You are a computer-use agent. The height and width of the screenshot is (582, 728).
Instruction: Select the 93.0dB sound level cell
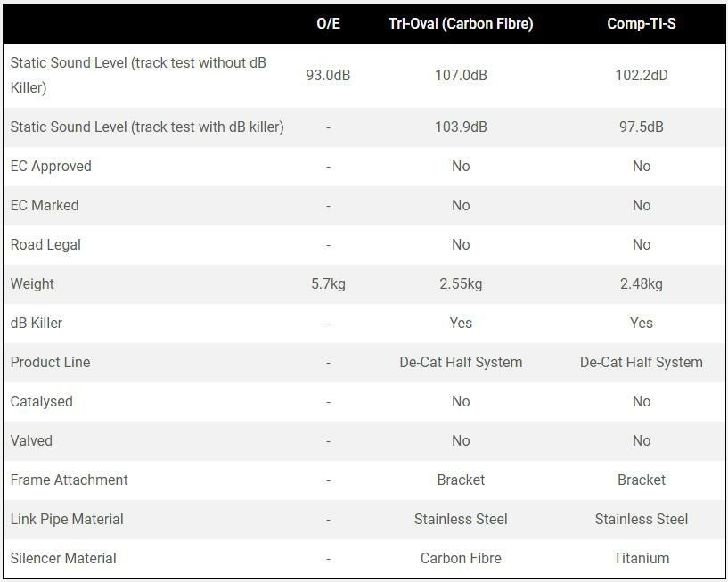328,75
